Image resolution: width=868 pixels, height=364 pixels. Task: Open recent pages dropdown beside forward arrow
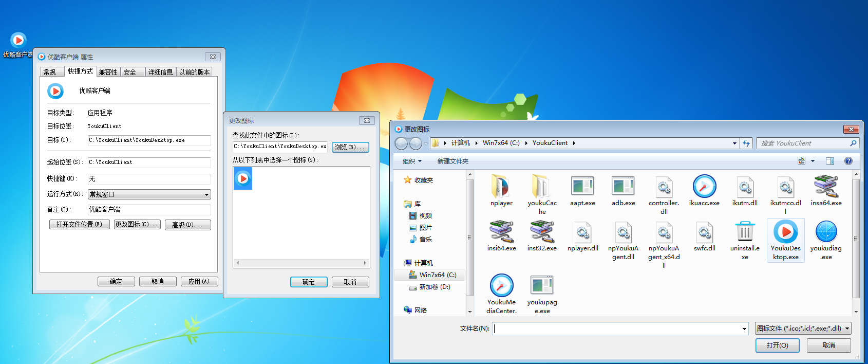426,143
